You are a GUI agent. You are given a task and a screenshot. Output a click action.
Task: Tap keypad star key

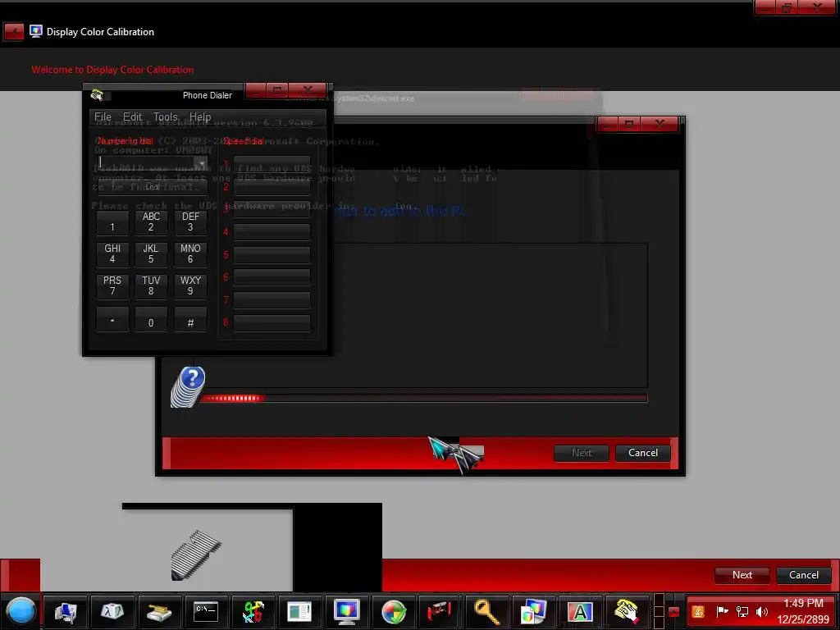tap(112, 319)
